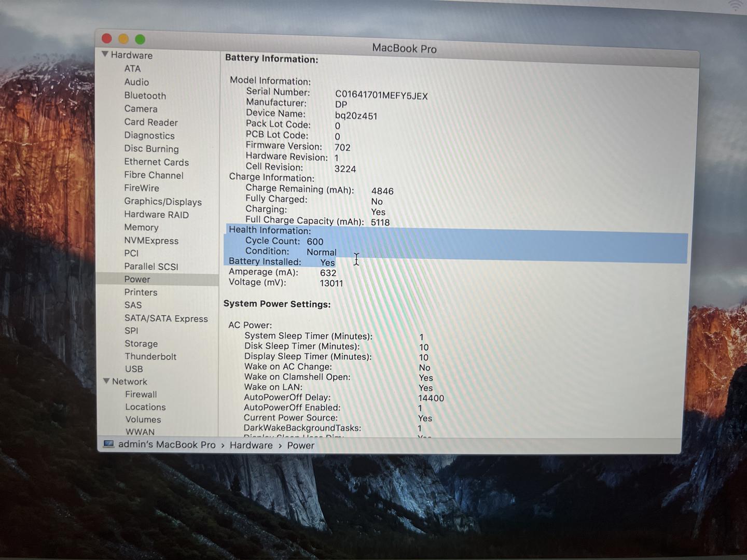Viewport: 747px width, 560px height.
Task: Click the AC Power heading
Action: 250,325
